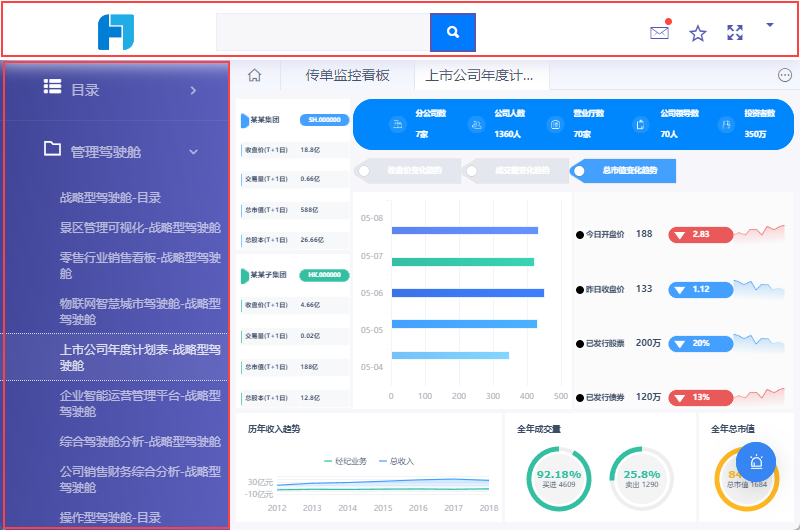The width and height of the screenshot is (800, 530).
Task: Open 企业智能运营管理平台-战略型驾驶舱 item
Action: [140, 403]
